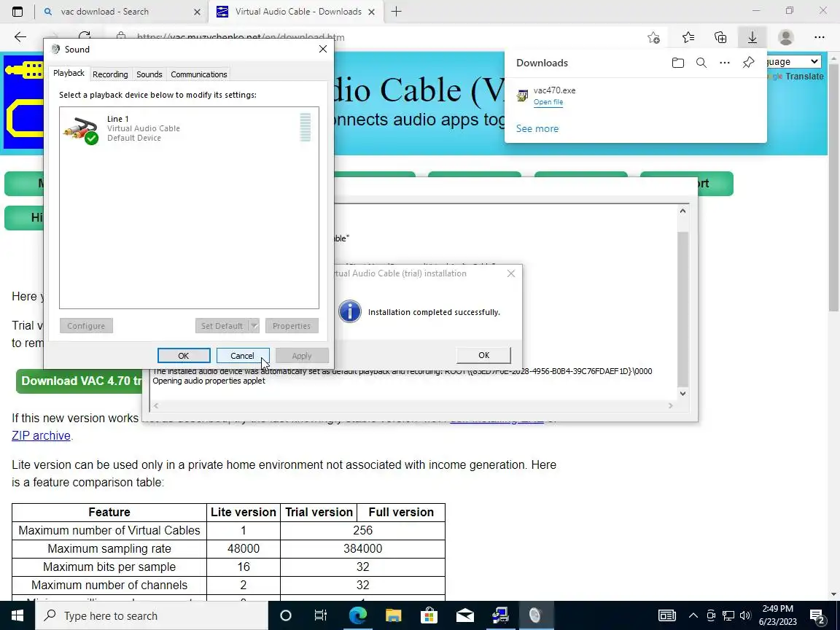
Task: Close the installation message box
Action: (511, 273)
